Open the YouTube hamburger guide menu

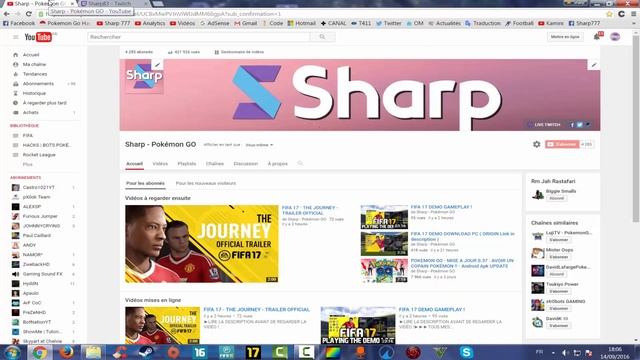(16, 37)
